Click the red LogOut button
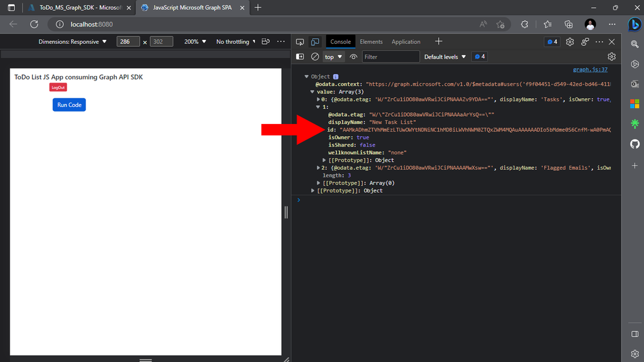 tap(58, 88)
